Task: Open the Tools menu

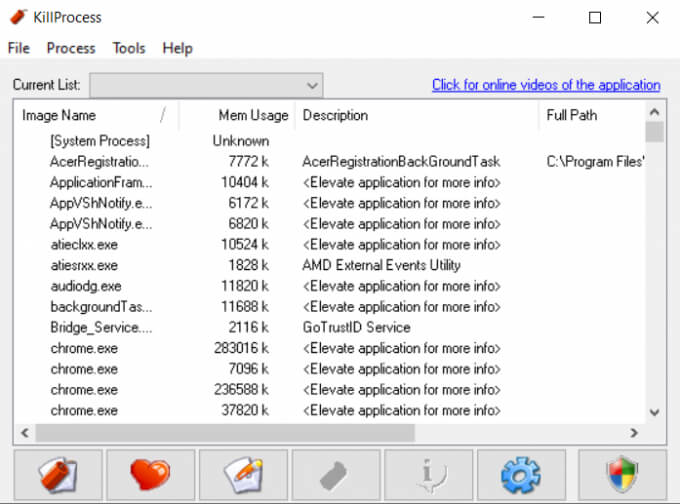Action: coord(129,48)
